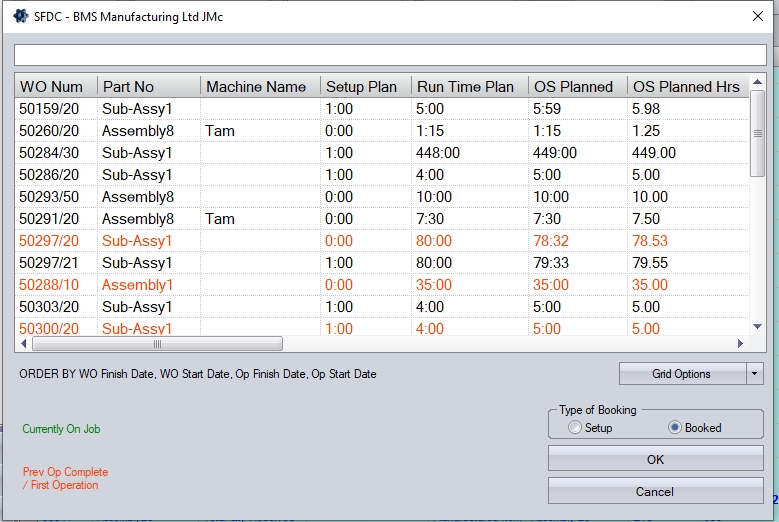Screen dimensions: 779x522
Task: Open the Grid Options dropdown arrow
Action: (x=754, y=374)
